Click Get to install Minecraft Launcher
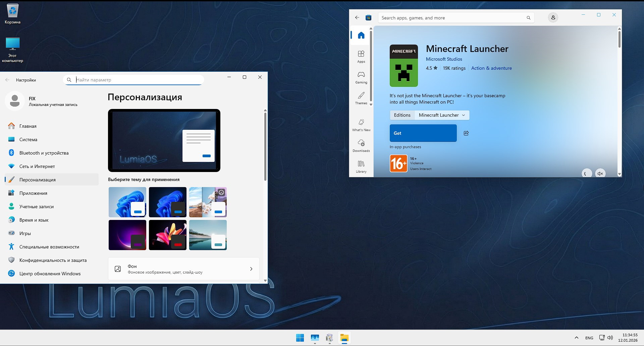This screenshot has width=644, height=346. pyautogui.click(x=423, y=133)
